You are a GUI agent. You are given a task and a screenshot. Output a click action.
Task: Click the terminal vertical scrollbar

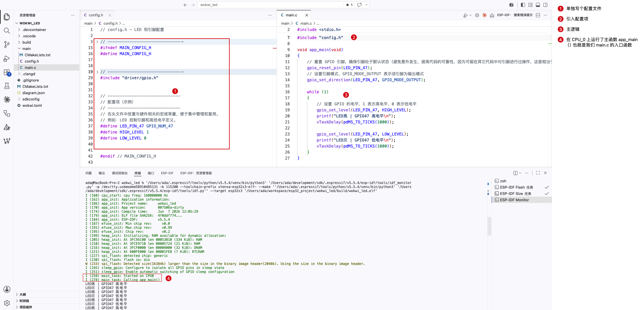tap(489, 226)
